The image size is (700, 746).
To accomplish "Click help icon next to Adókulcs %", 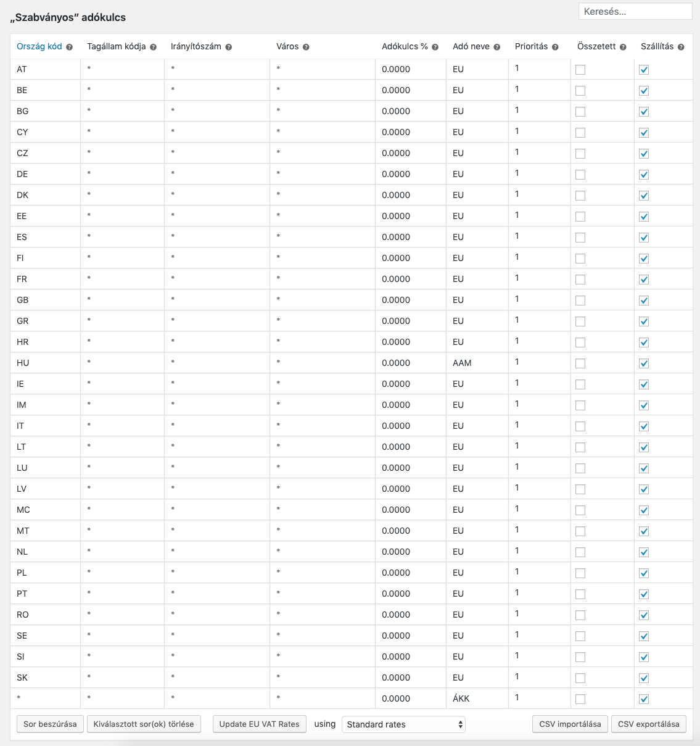I will point(435,47).
